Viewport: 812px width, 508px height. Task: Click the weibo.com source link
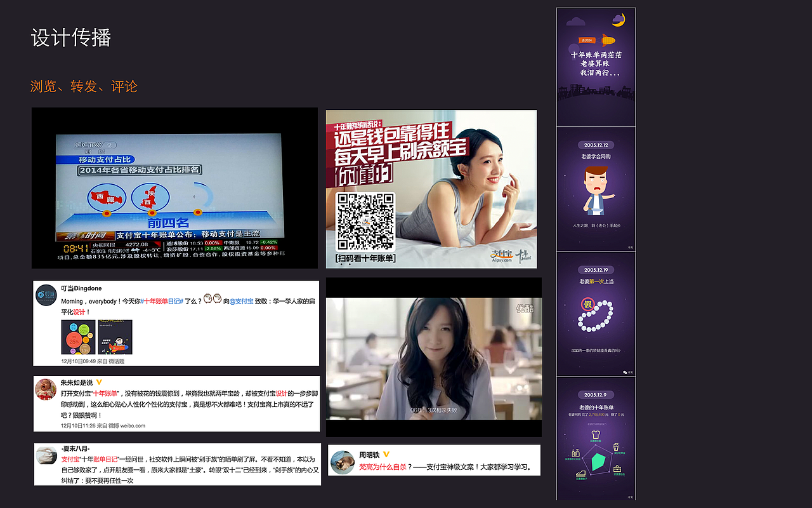[x=133, y=425]
